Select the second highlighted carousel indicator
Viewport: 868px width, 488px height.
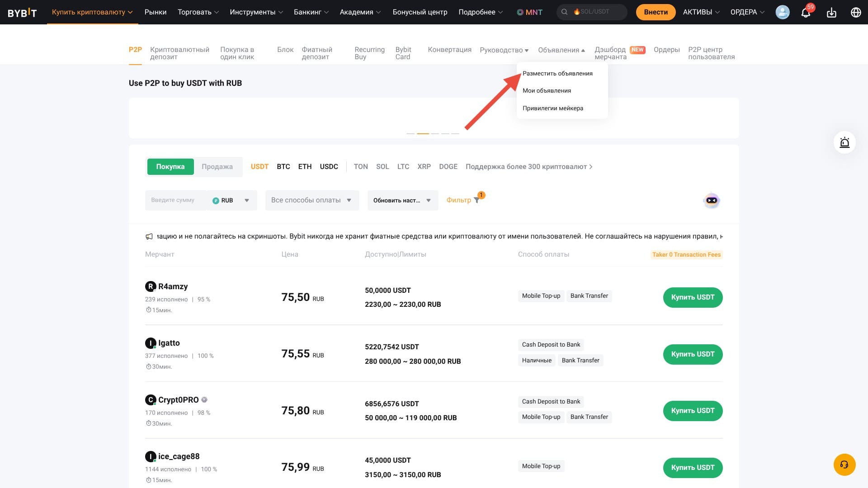click(x=423, y=133)
